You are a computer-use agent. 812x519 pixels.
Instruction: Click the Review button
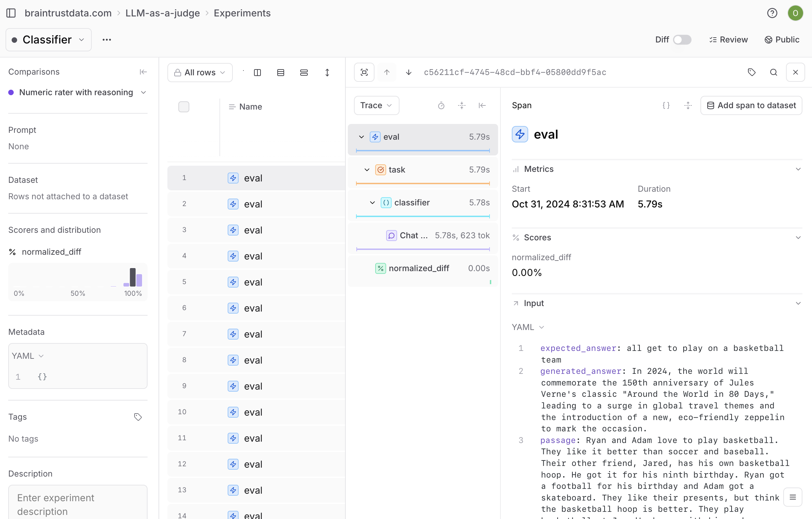(x=728, y=40)
